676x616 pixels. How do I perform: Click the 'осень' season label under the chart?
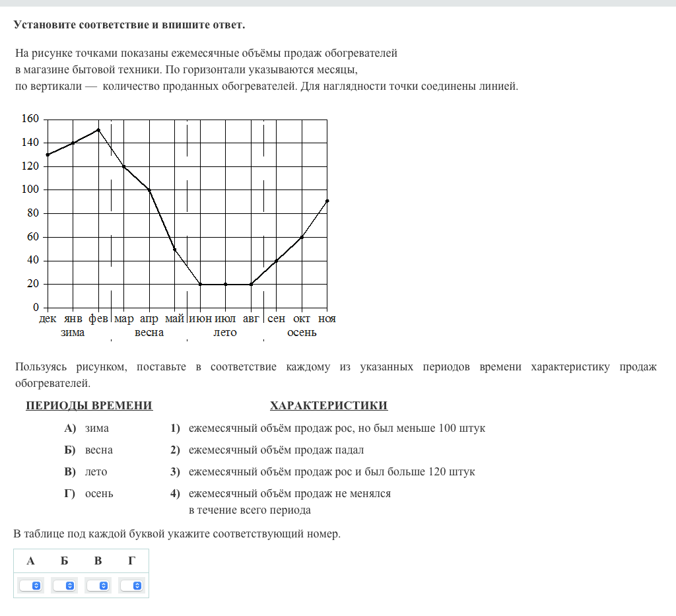click(302, 333)
